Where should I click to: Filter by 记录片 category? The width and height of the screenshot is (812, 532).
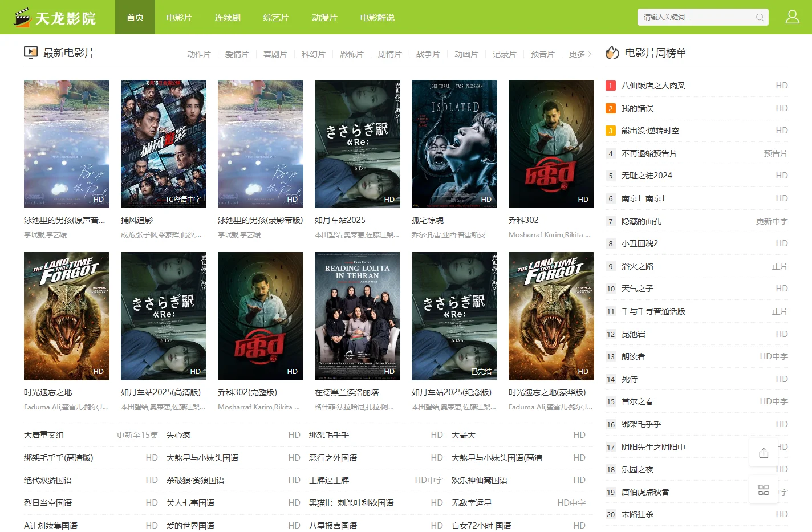[505, 54]
